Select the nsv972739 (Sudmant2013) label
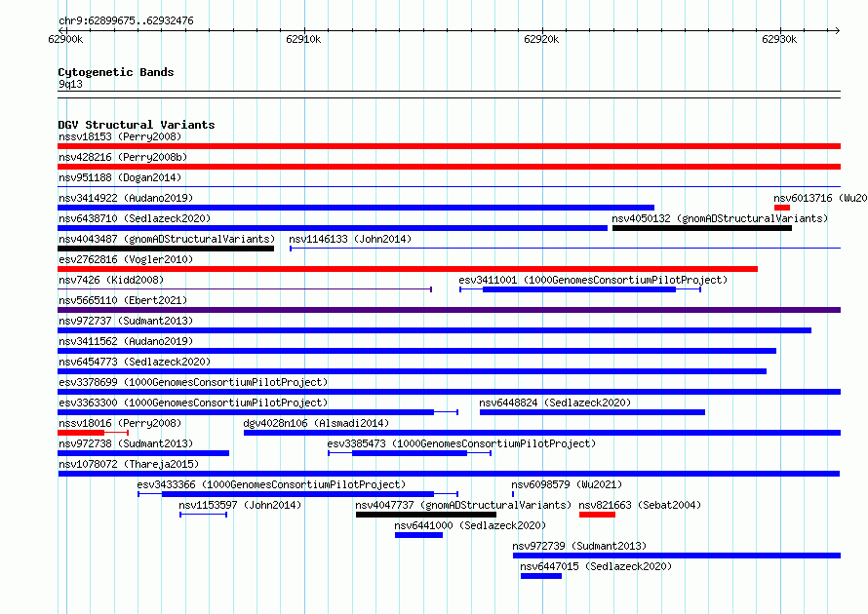Image resolution: width=868 pixels, height=614 pixels. 579,546
